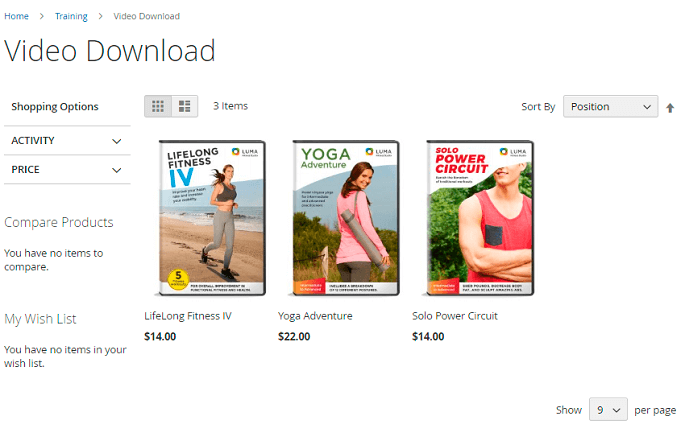Image resolution: width=685 pixels, height=441 pixels.
Task: Switch to grid view mode
Action: pos(158,106)
